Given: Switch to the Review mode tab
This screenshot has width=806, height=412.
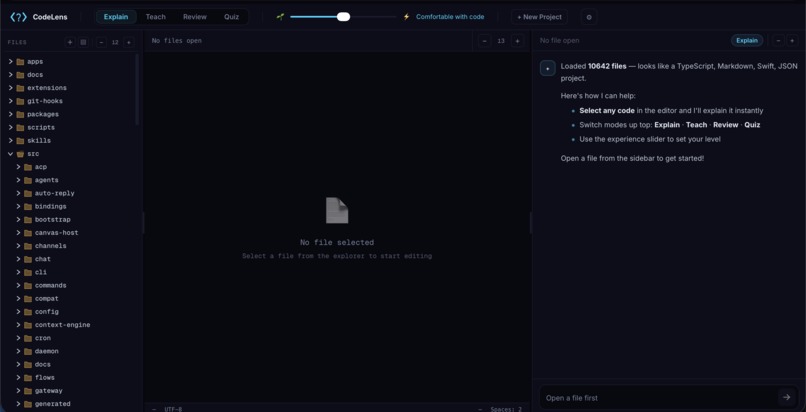Looking at the screenshot, I should point(195,17).
